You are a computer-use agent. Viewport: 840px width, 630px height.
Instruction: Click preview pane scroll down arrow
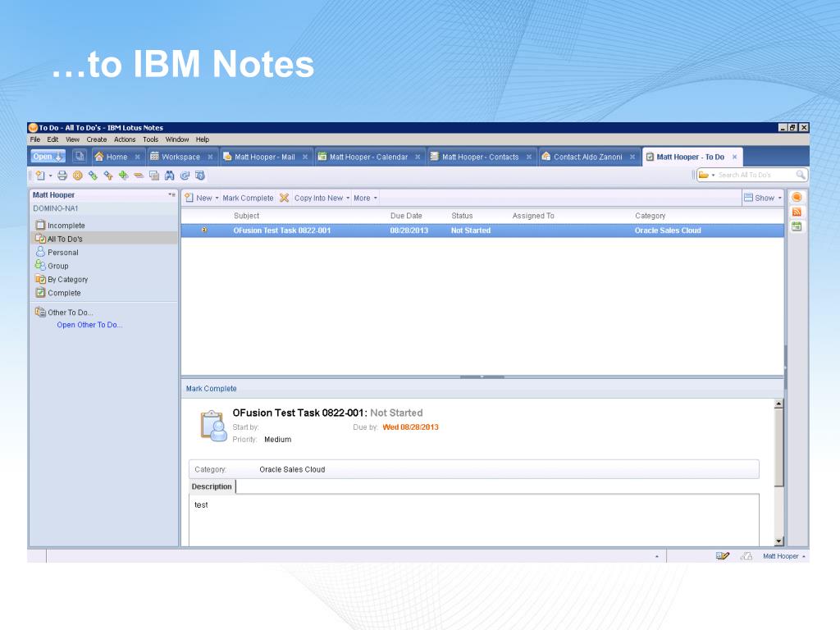pyautogui.click(x=779, y=541)
